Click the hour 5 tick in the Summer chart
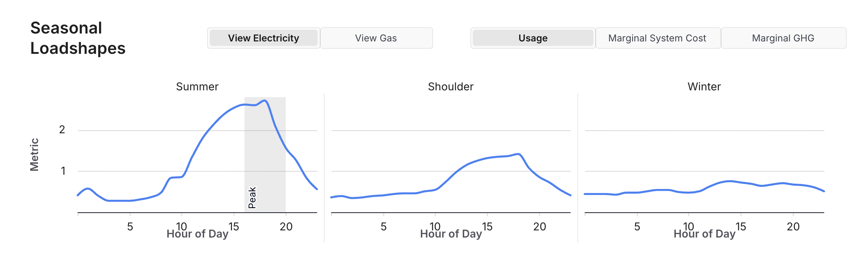This screenshot has height=262, width=868. click(130, 227)
